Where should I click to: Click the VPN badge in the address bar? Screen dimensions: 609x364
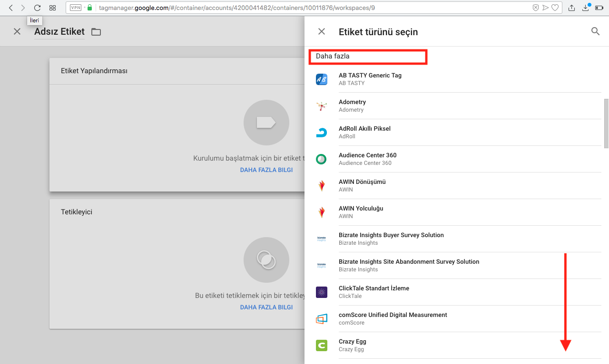(x=75, y=8)
